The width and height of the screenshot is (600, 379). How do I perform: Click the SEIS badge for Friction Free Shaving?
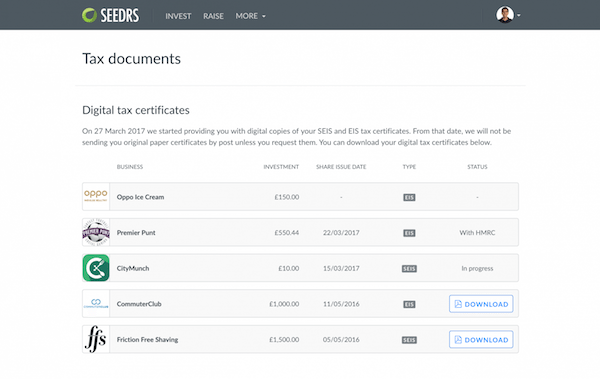[x=409, y=340]
